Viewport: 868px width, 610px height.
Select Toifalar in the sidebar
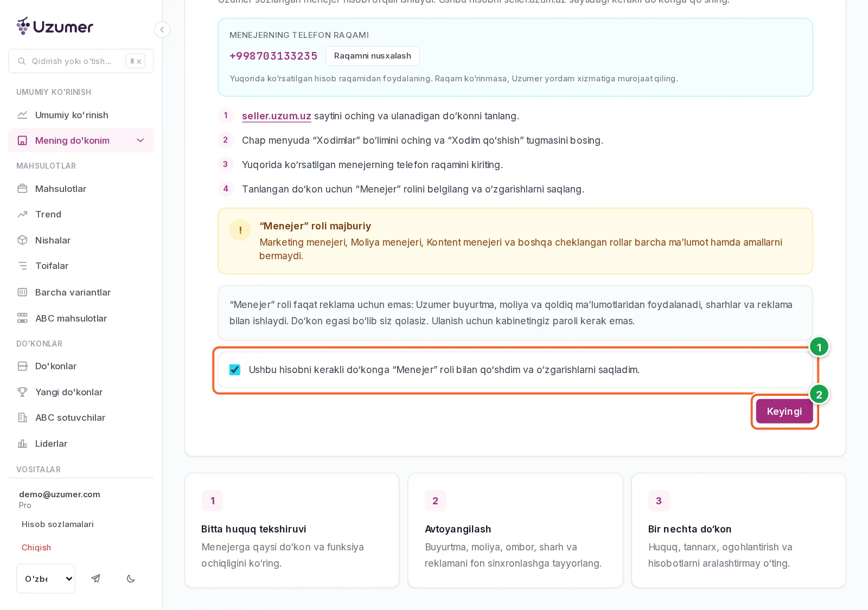pyautogui.click(x=81, y=266)
